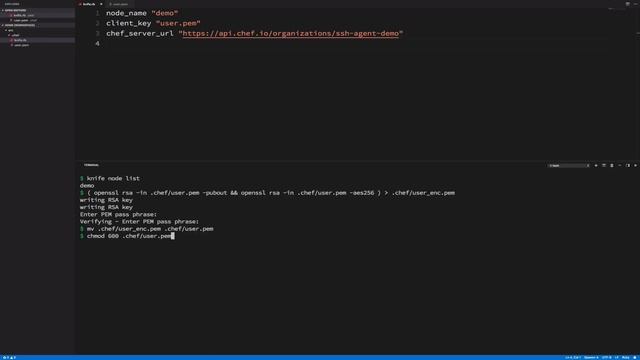Create a new terminal with the plus icon
This screenshot has height=360, width=640.
pyautogui.click(x=596, y=165)
